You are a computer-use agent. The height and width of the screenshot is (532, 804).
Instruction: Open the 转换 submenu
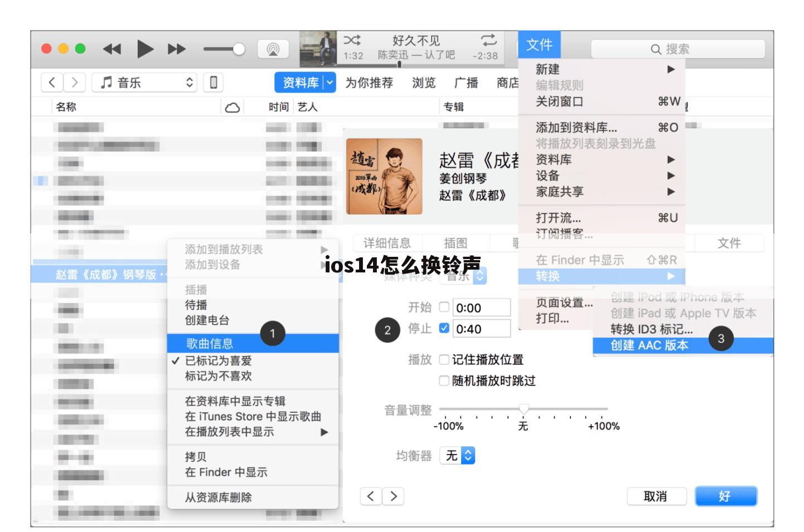[602, 276]
